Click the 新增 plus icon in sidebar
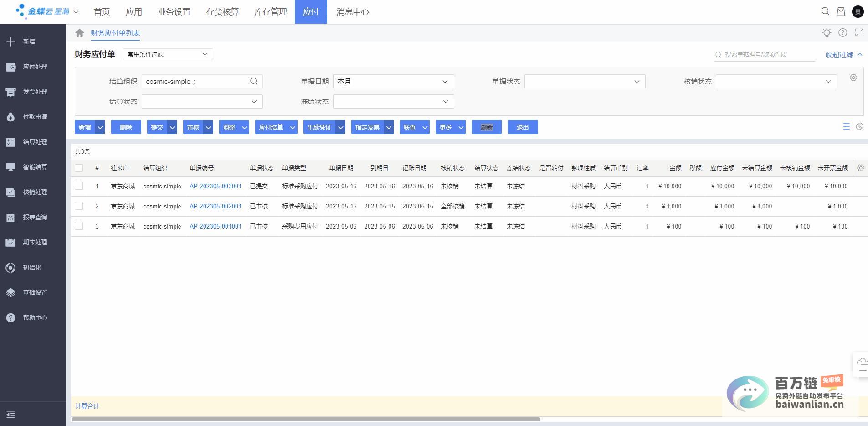Viewport: 868px width, 426px height. (x=10, y=42)
